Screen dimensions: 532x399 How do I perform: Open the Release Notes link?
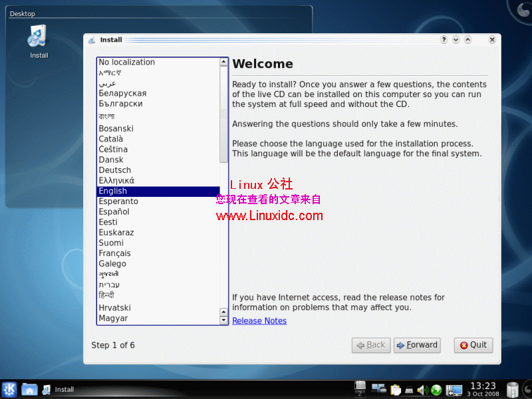[259, 321]
